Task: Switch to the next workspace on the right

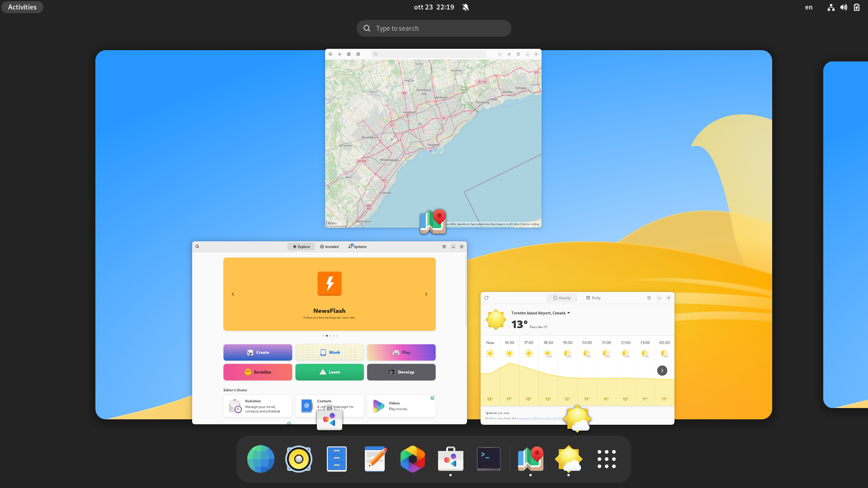Action: [x=846, y=235]
